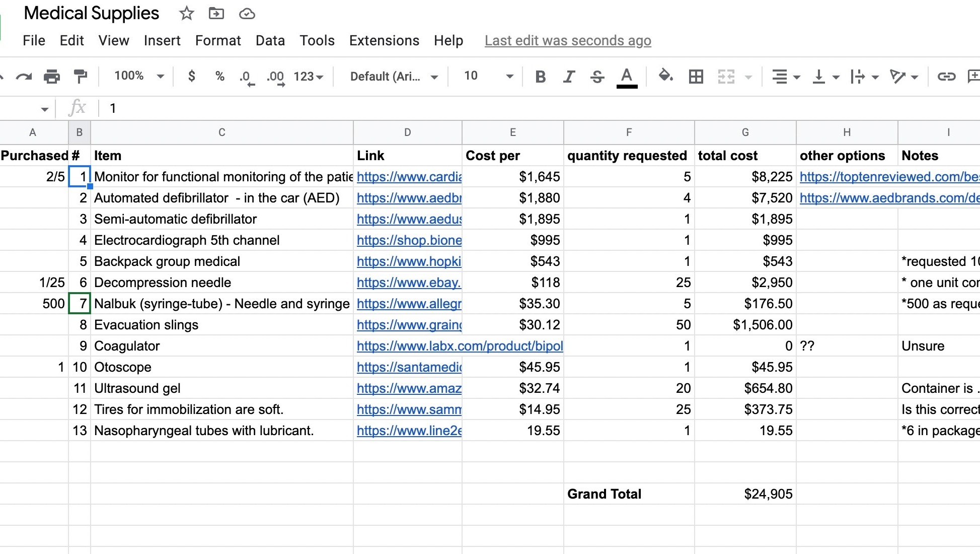The width and height of the screenshot is (980, 554).
Task: Format as currency with dollar icon
Action: click(191, 76)
